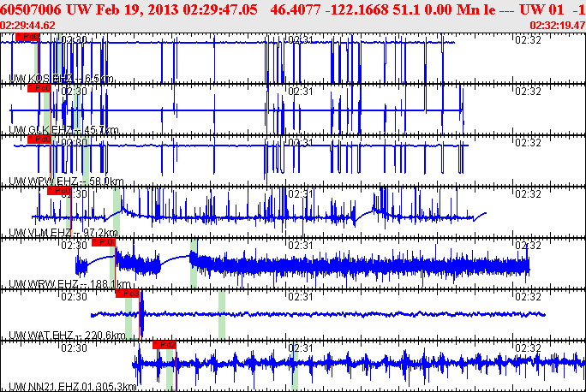Click the red Pd0 pick flag on KOS trace
Image resolution: width=586 pixels, height=392 pixels.
pyautogui.click(x=27, y=37)
